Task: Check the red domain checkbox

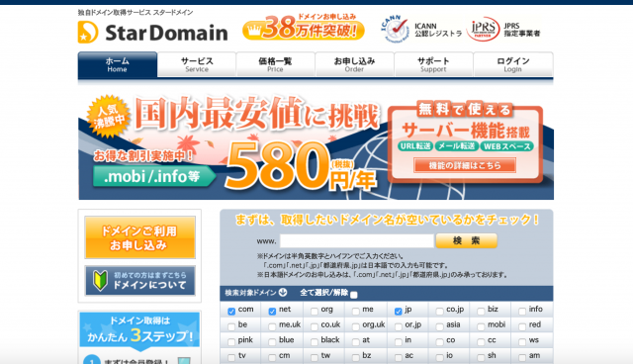Action: (x=522, y=326)
